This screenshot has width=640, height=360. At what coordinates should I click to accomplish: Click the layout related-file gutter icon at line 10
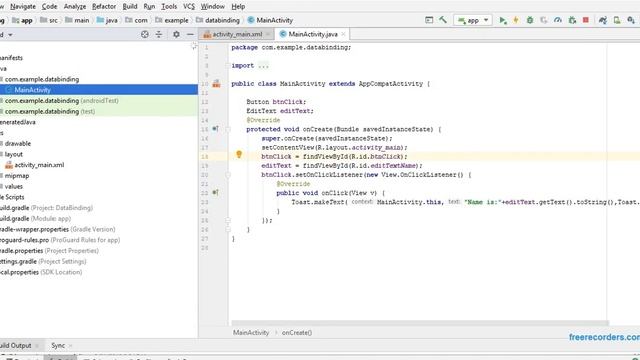[216, 84]
